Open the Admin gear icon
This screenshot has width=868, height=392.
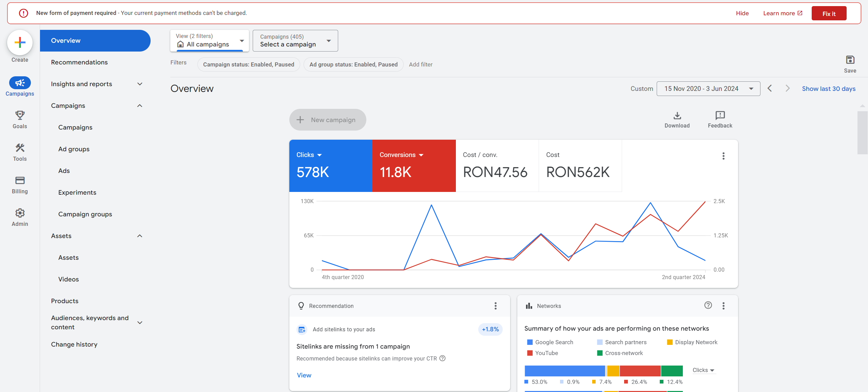click(x=20, y=213)
